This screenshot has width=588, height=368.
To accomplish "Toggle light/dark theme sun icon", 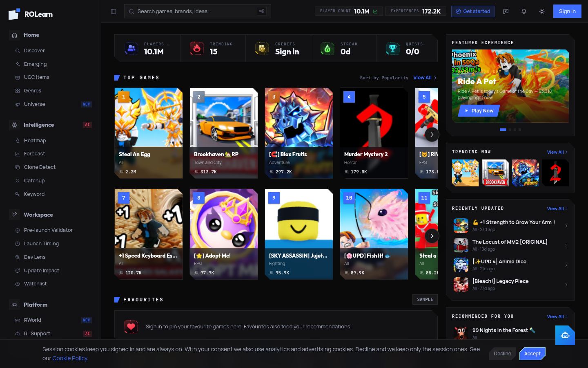I will pyautogui.click(x=542, y=11).
